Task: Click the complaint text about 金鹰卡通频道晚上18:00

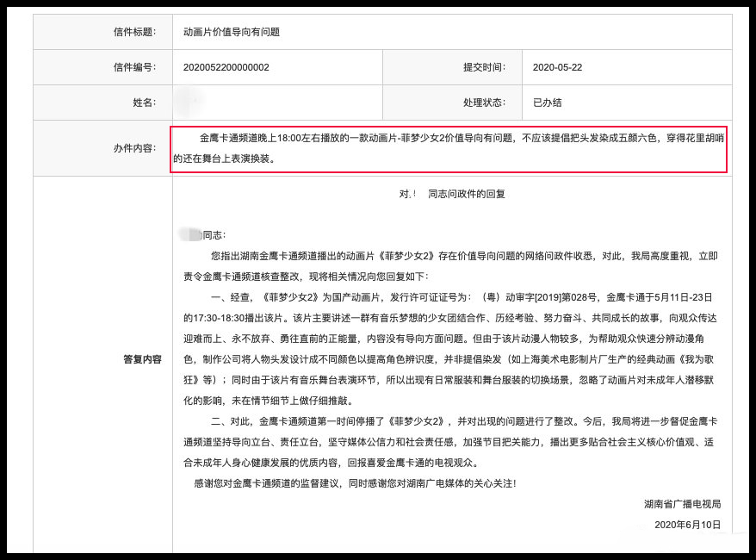Action: 449,148
